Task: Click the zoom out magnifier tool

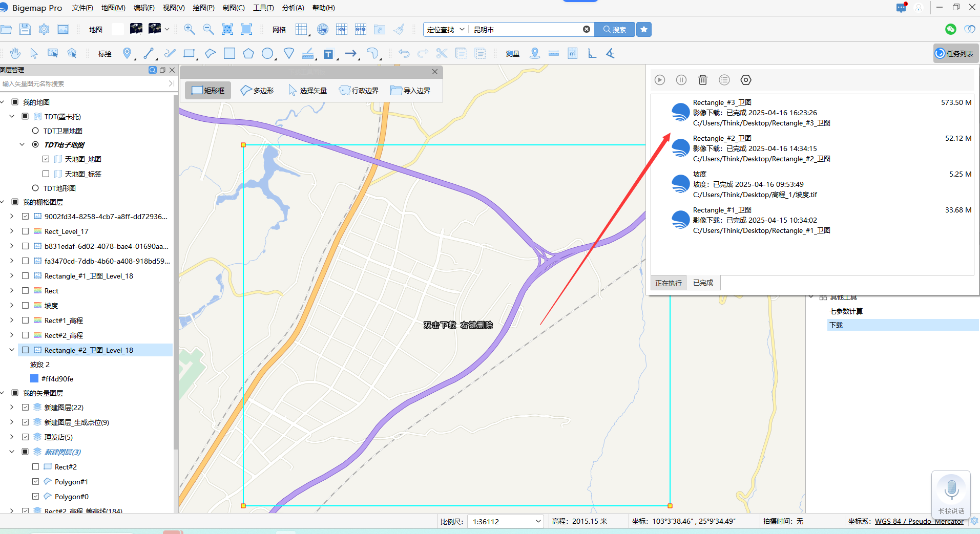Action: pos(208,29)
